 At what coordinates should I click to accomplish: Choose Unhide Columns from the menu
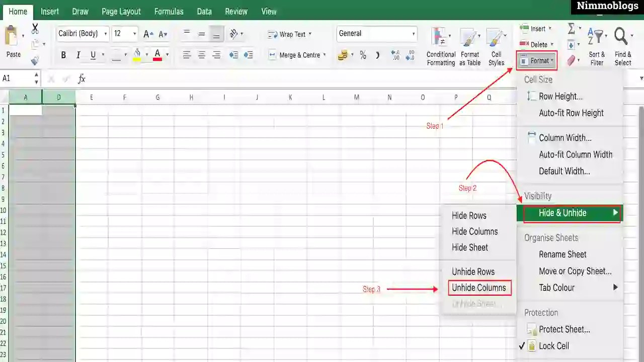coord(479,288)
